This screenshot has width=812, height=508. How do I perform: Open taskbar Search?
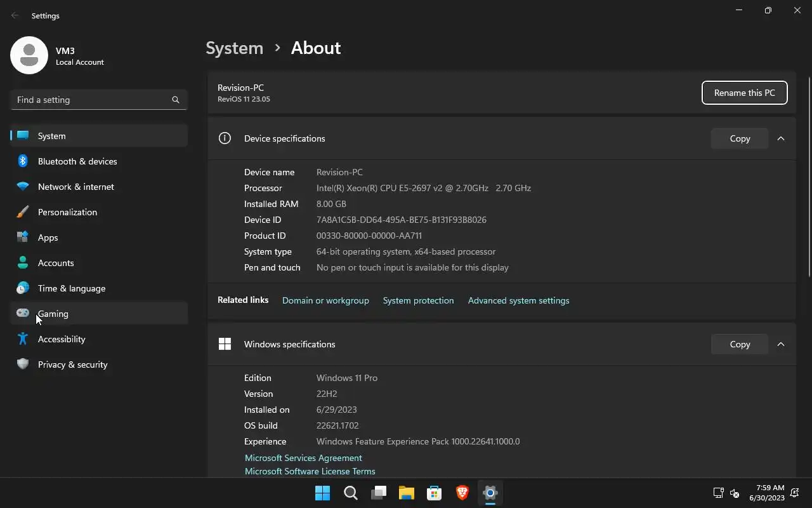pyautogui.click(x=350, y=493)
